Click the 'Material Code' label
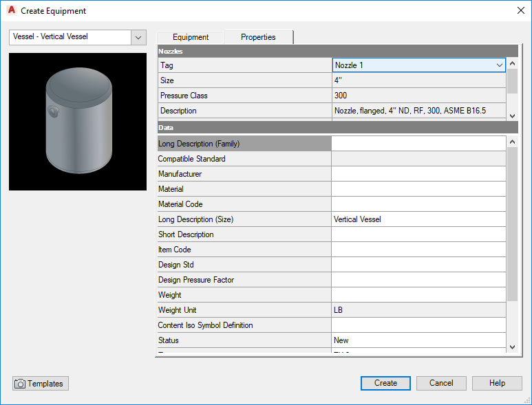Image resolution: width=532 pixels, height=405 pixels. click(180, 204)
